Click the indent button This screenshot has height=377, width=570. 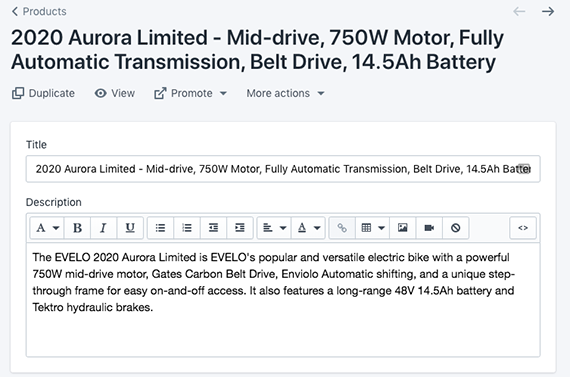point(240,228)
